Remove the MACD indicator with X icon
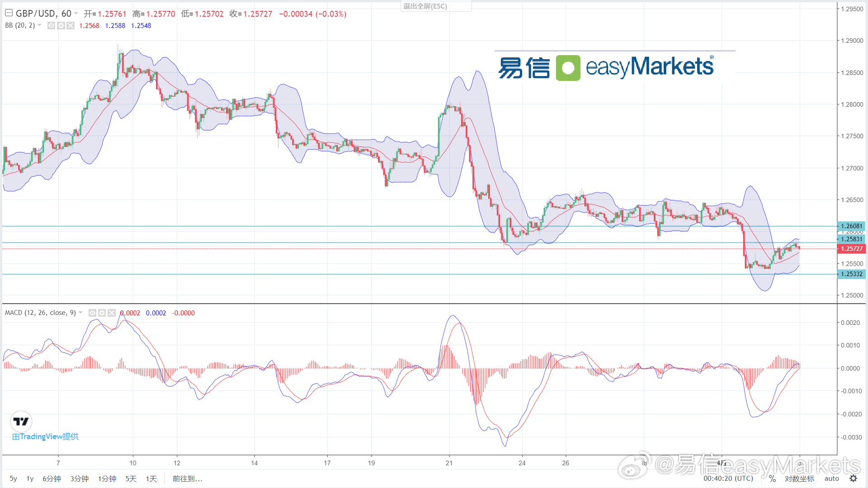 click(x=112, y=313)
